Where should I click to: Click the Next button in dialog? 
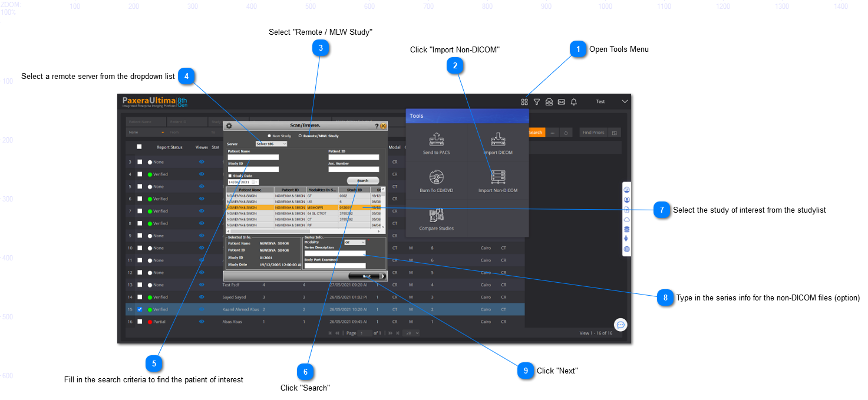tap(367, 276)
